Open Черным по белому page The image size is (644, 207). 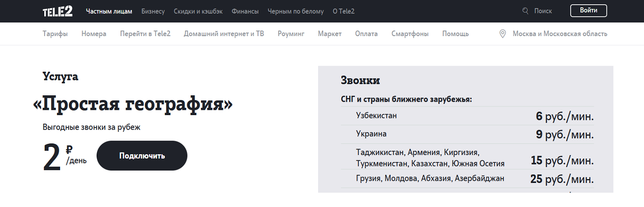point(296,11)
